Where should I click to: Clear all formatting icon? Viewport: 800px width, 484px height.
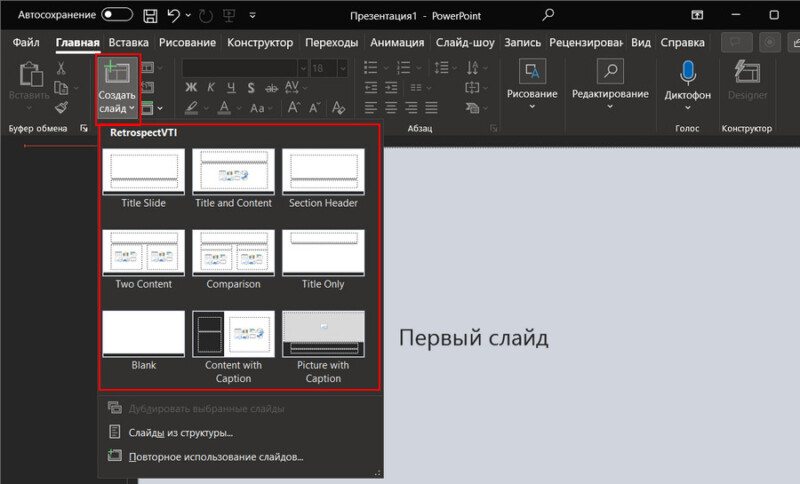338,108
